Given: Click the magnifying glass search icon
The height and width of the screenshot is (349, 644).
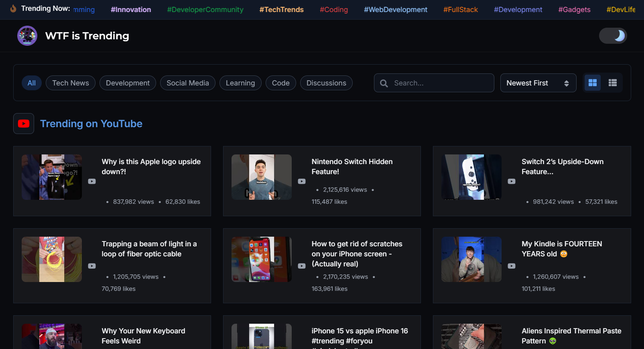Looking at the screenshot, I should click(x=384, y=83).
